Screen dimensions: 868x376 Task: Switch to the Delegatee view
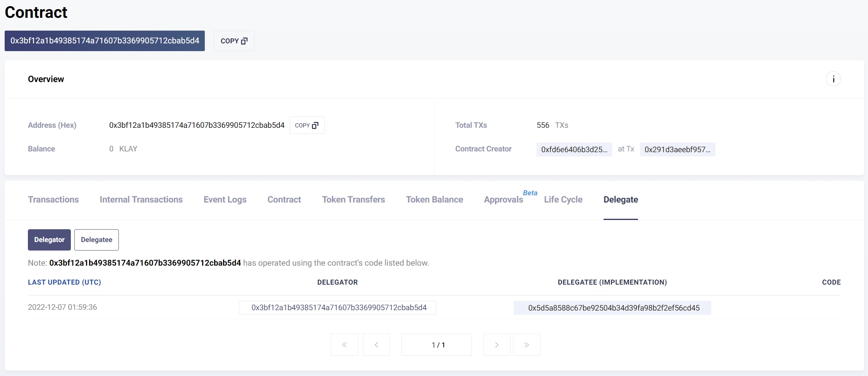[x=96, y=240]
